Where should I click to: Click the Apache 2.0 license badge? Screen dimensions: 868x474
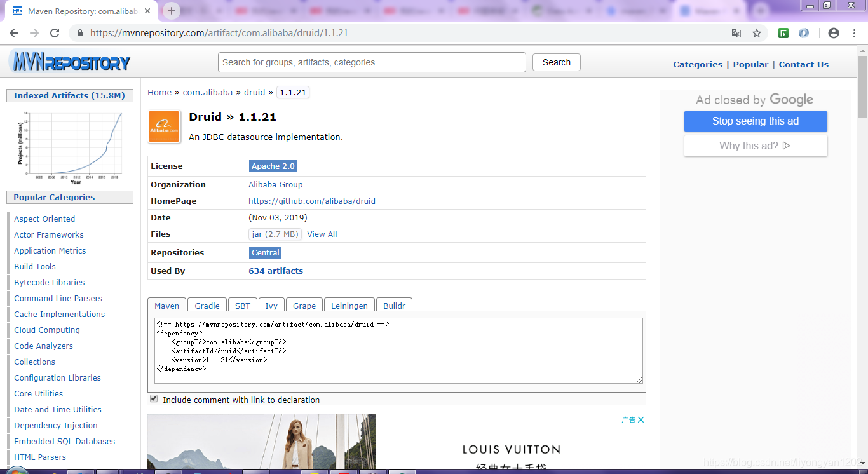point(273,166)
